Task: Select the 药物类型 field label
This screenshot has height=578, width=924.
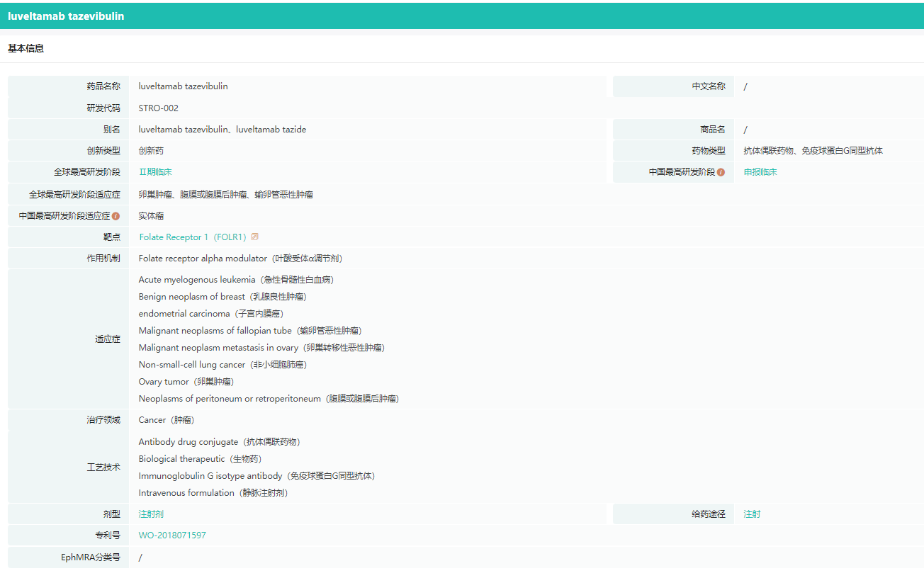Action: (709, 151)
